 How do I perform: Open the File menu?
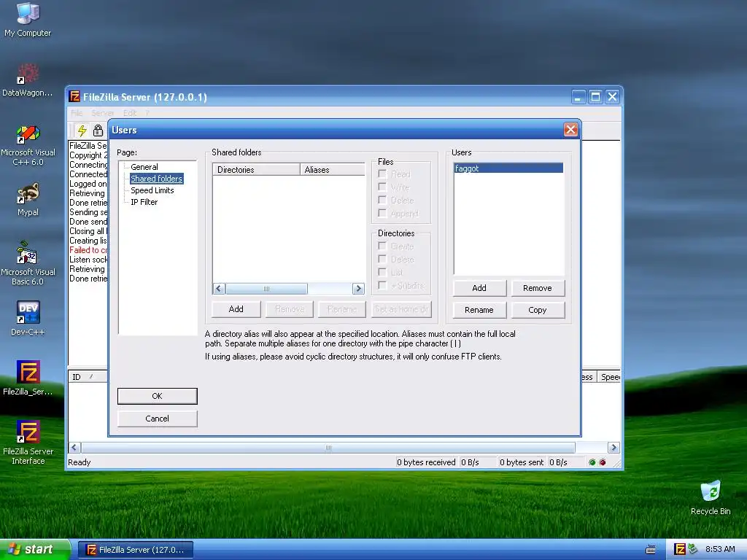[x=77, y=113]
